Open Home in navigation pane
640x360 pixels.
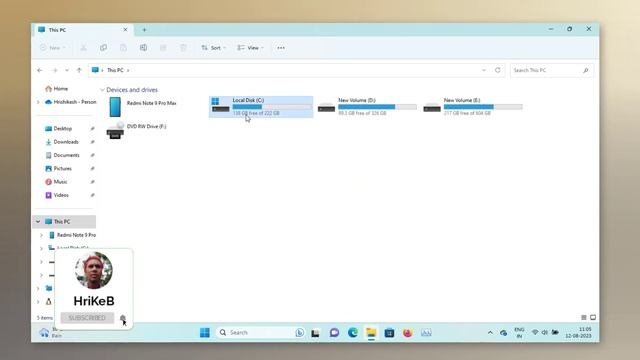point(57,89)
